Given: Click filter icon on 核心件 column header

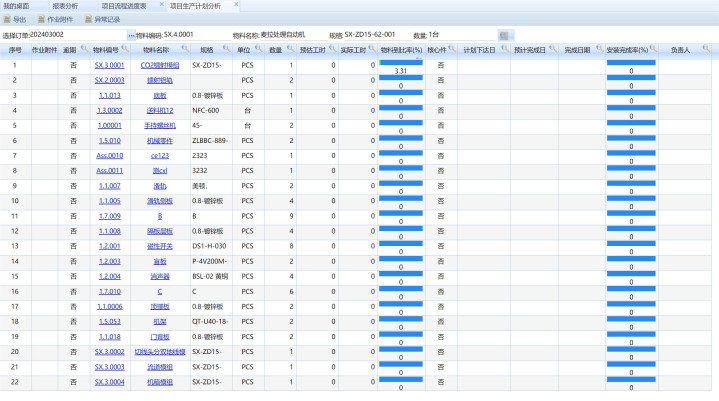Looking at the screenshot, I should pyautogui.click(x=455, y=49).
